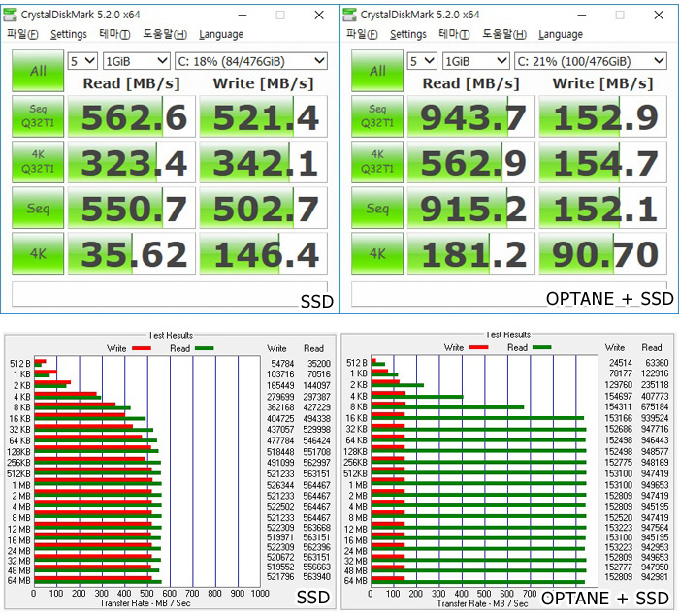Click the 562.9 read result in OPTANE window

point(471,162)
